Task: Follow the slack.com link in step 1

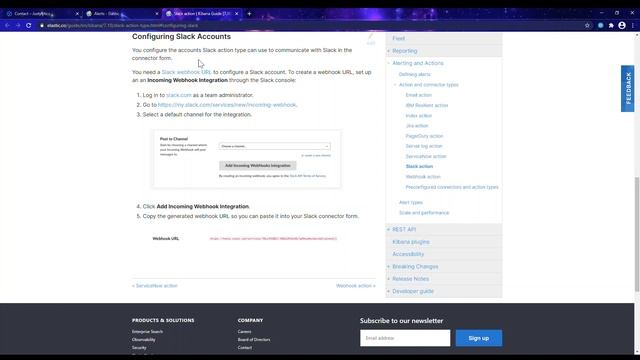Action: (179, 95)
